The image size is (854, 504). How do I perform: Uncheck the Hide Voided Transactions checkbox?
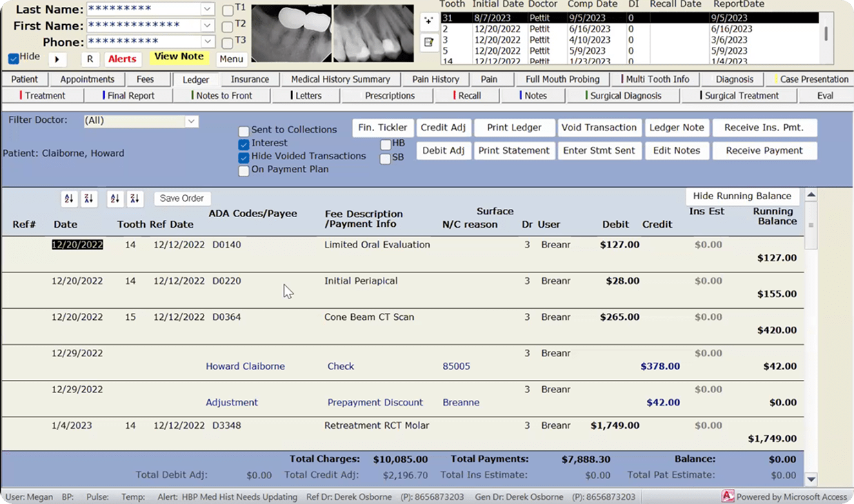[x=244, y=157]
